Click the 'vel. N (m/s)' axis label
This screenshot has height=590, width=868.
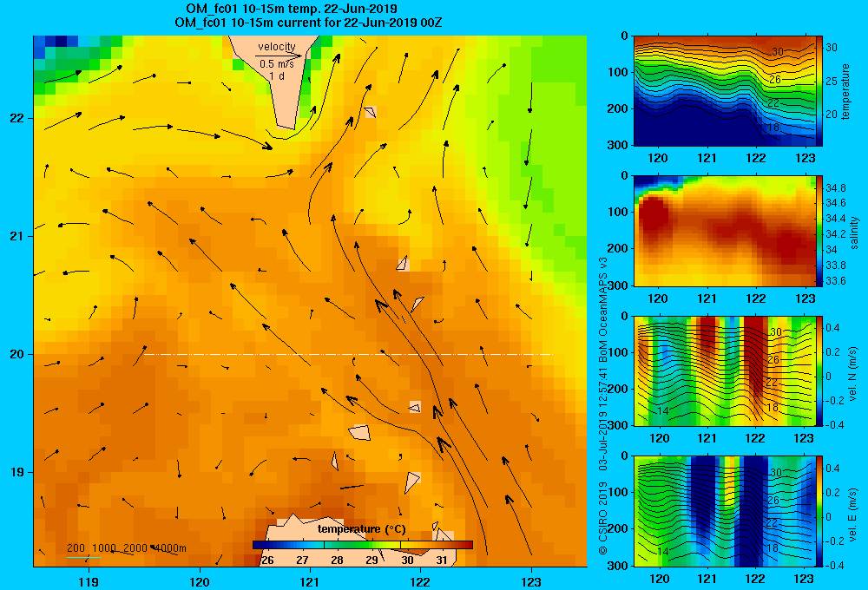tap(853, 374)
